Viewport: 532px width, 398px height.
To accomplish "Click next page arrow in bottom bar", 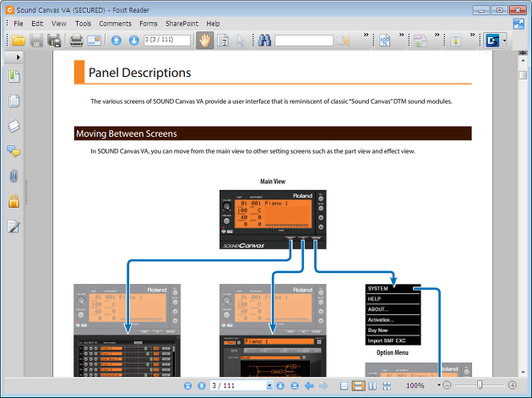I will click(280, 386).
